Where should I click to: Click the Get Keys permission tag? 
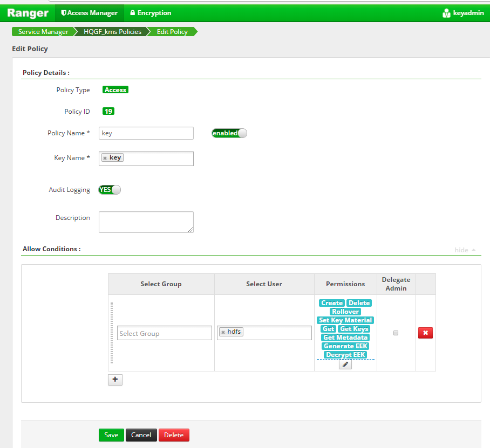[x=354, y=329]
